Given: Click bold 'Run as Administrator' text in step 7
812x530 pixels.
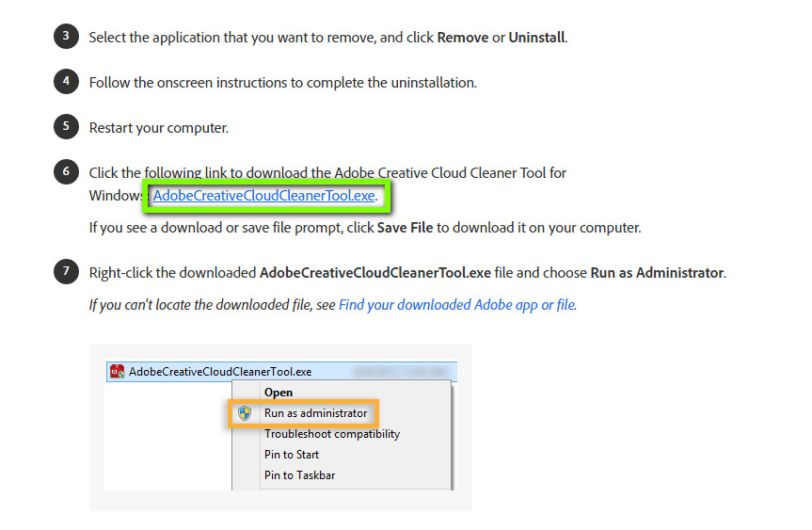Looking at the screenshot, I should pyautogui.click(x=657, y=272).
